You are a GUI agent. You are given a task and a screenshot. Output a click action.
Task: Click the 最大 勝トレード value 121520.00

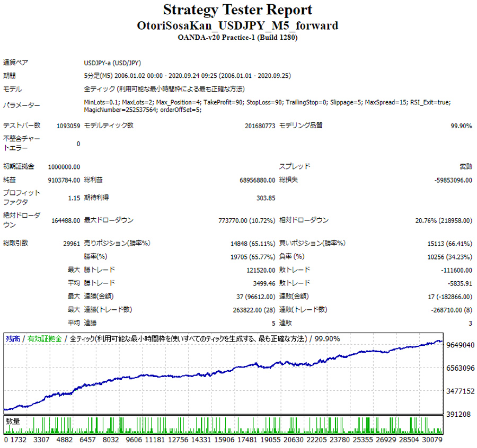[261, 271]
